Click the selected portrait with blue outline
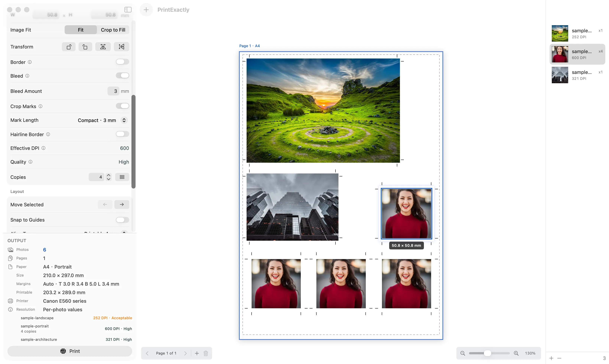Screen dimensions: 609x364 (x=406, y=213)
